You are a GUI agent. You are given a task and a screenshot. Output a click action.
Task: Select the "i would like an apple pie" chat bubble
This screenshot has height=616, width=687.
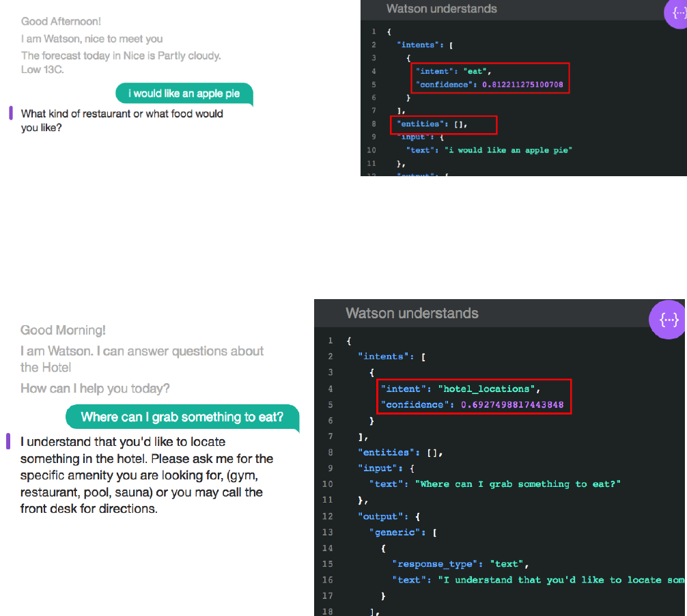click(x=184, y=94)
